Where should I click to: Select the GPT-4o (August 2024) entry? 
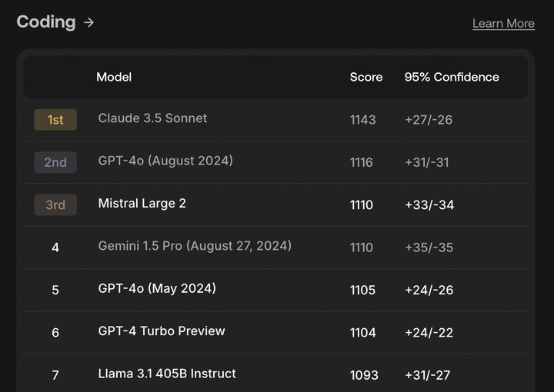pos(165,161)
